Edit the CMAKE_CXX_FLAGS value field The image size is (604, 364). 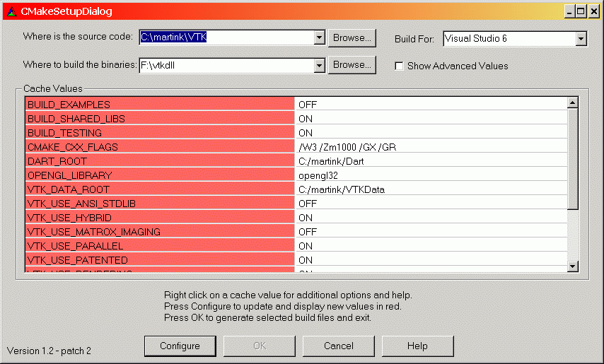[x=431, y=147]
